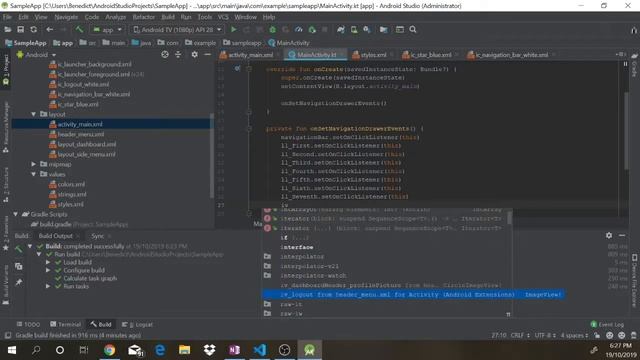
Task: Open the Android project view dropdown
Action: pyautogui.click(x=37, y=55)
